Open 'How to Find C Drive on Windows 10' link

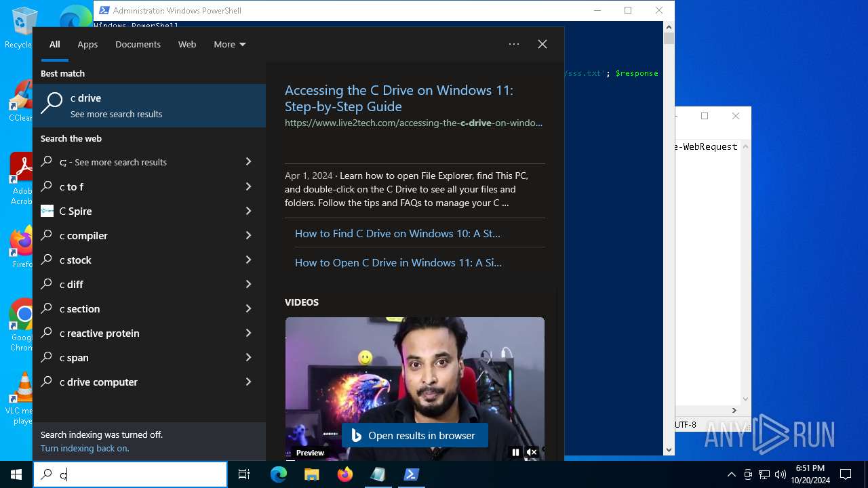click(x=397, y=233)
